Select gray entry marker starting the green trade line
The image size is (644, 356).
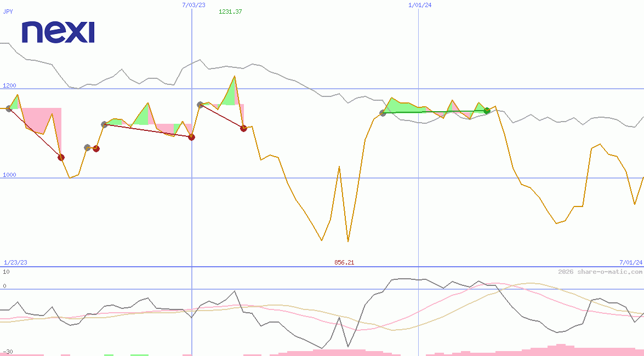tap(383, 113)
